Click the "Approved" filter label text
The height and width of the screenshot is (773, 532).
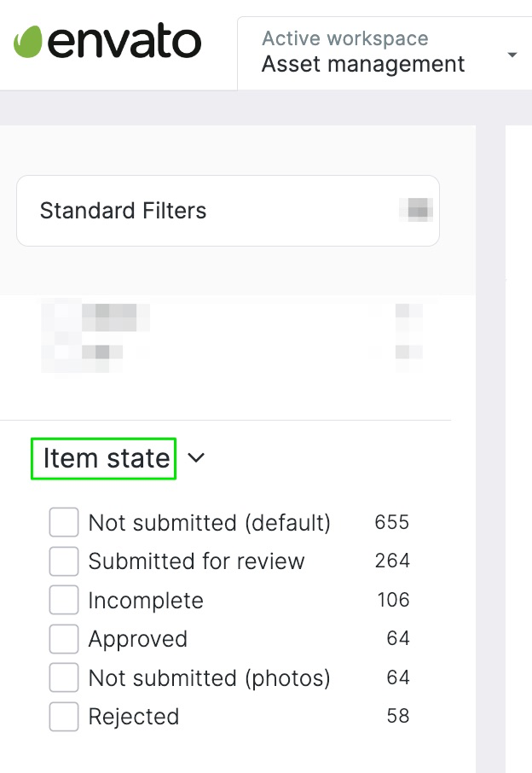click(137, 639)
